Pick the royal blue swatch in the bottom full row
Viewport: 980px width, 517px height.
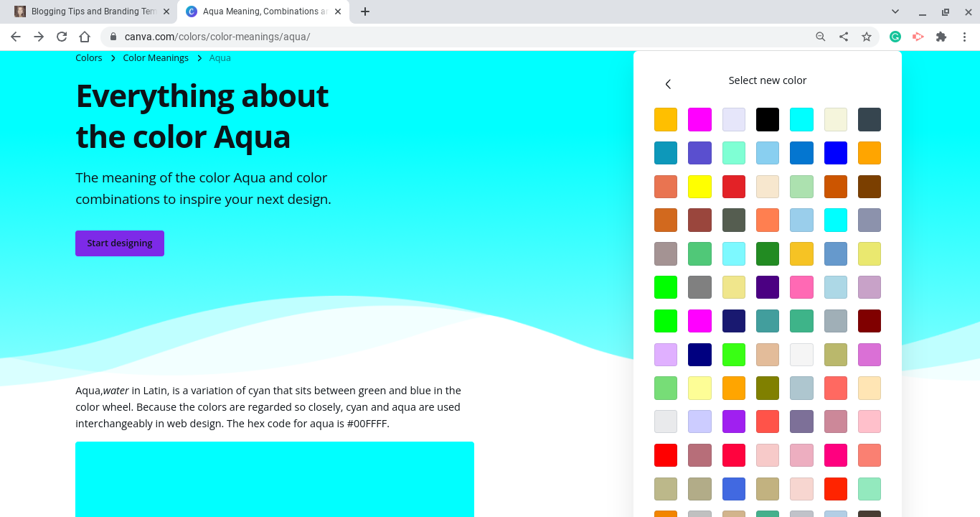(734, 489)
